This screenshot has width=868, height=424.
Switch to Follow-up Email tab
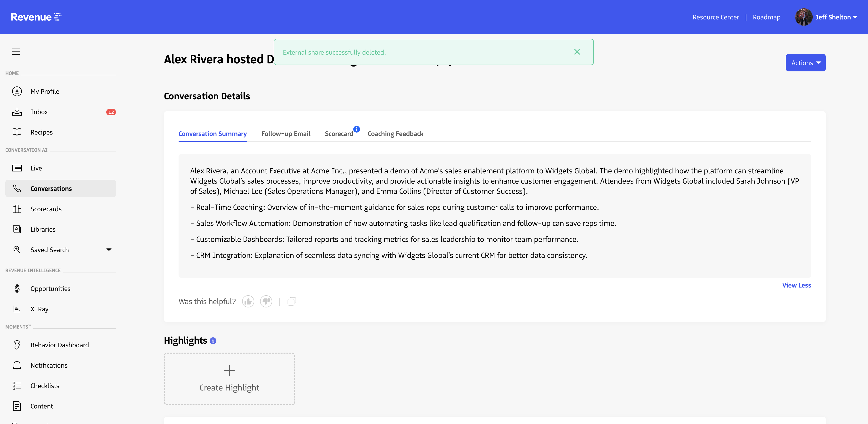click(286, 134)
